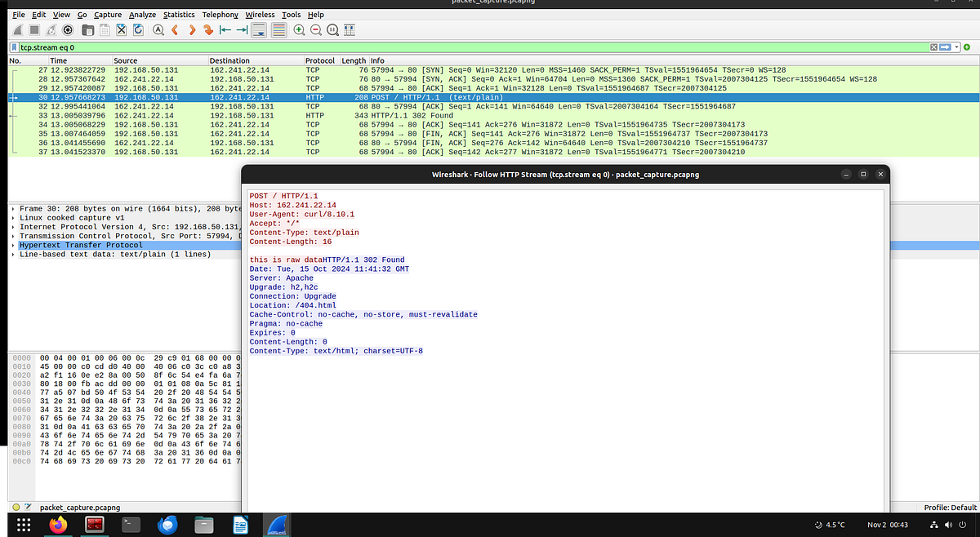Expand Internet Protocol Version 4 details
The width and height of the screenshot is (980, 537).
click(x=11, y=227)
